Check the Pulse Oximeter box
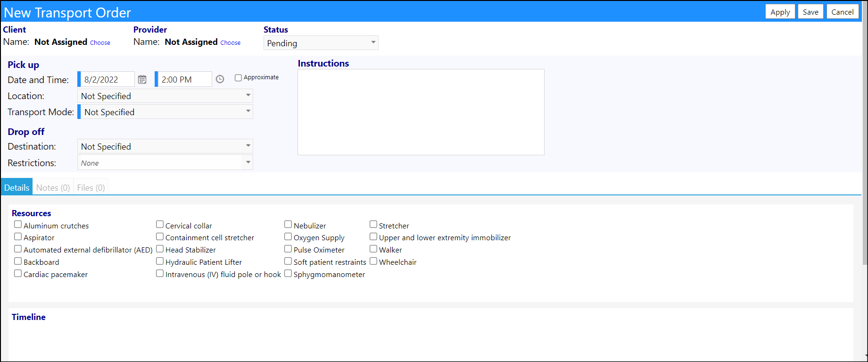This screenshot has height=362, width=868. 288,249
